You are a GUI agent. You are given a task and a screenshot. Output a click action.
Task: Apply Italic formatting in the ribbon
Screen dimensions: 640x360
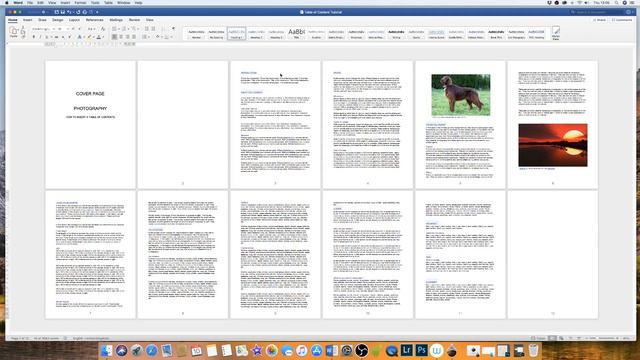click(x=40, y=37)
